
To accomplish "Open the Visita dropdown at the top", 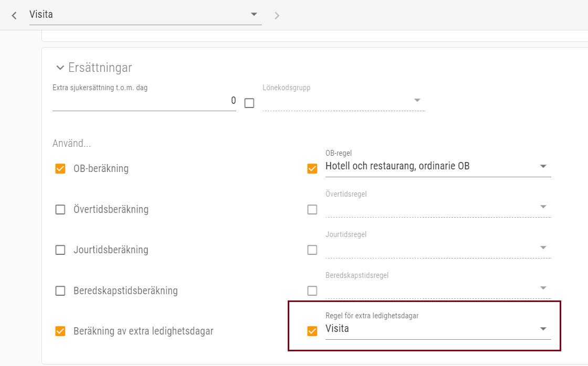I will click(x=145, y=15).
